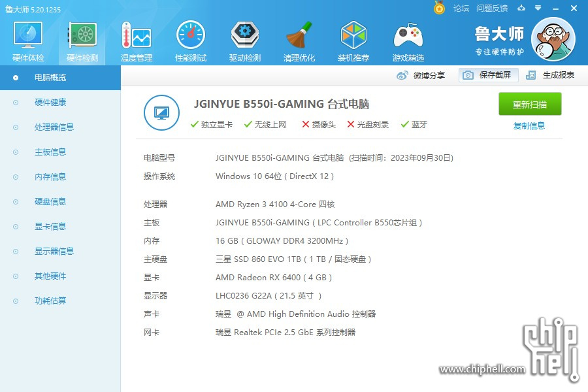This screenshot has height=392, width=588.
Task: Close the 鲁大师 window
Action: [x=574, y=8]
